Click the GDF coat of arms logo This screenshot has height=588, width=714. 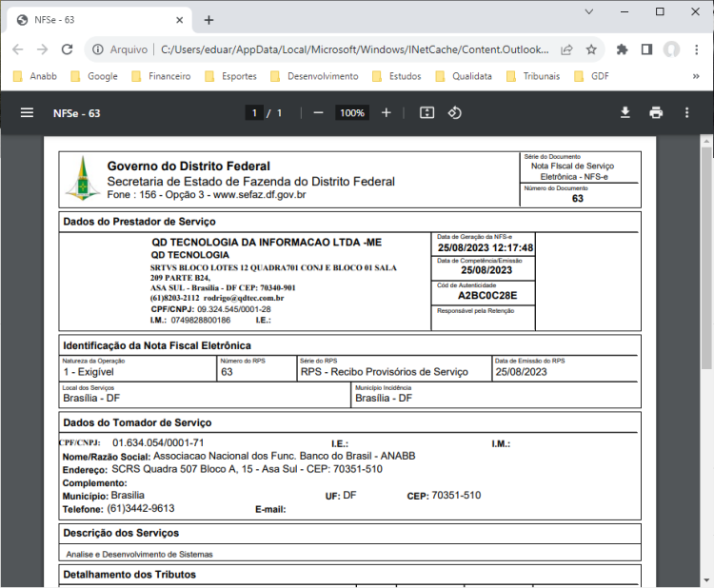point(83,179)
